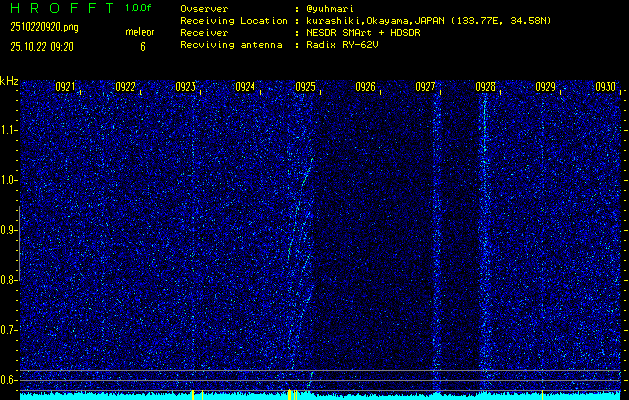Click the meteor count label
The image size is (629, 400).
coord(140,32)
